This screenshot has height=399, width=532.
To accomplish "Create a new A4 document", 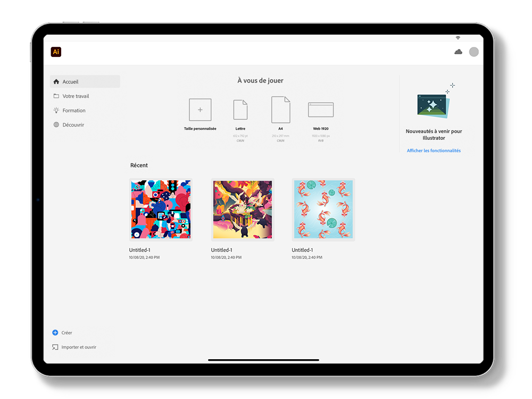I will click(x=281, y=110).
